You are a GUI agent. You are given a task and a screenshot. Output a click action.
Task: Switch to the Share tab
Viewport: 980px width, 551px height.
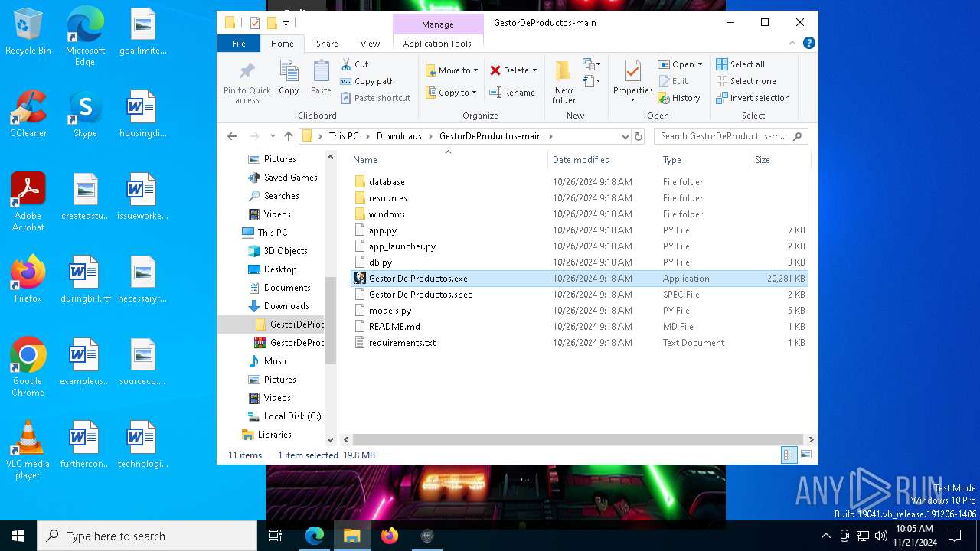327,44
